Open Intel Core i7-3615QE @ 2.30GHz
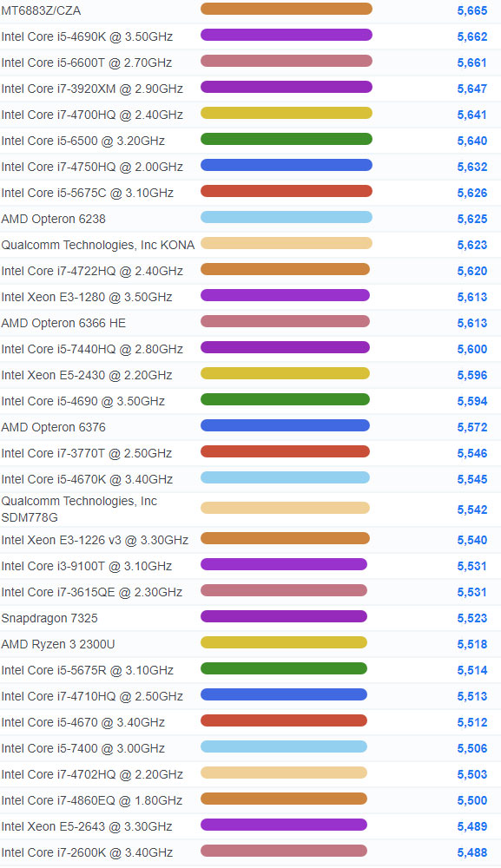This screenshot has height=868, width=501. click(x=92, y=592)
